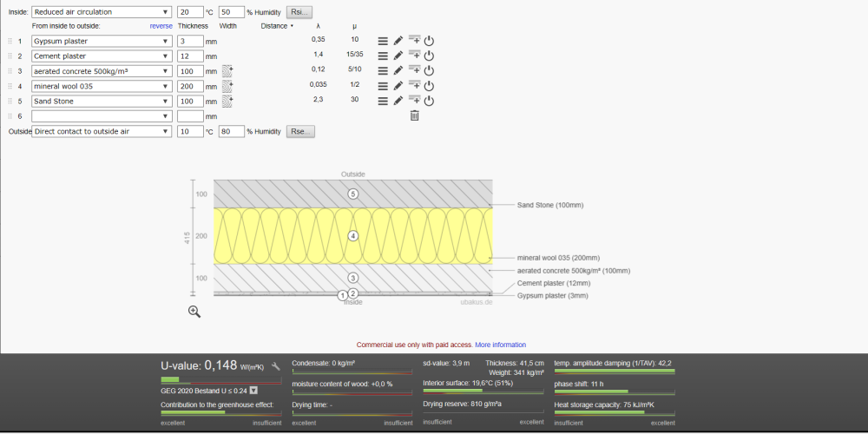Open layer menu for Gypsum plaster row
The height and width of the screenshot is (434, 868).
click(x=383, y=41)
